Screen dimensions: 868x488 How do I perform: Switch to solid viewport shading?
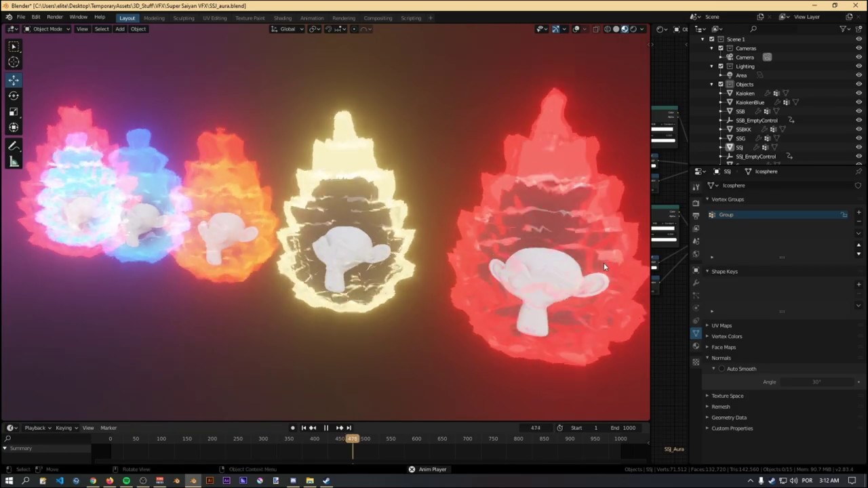(x=616, y=29)
